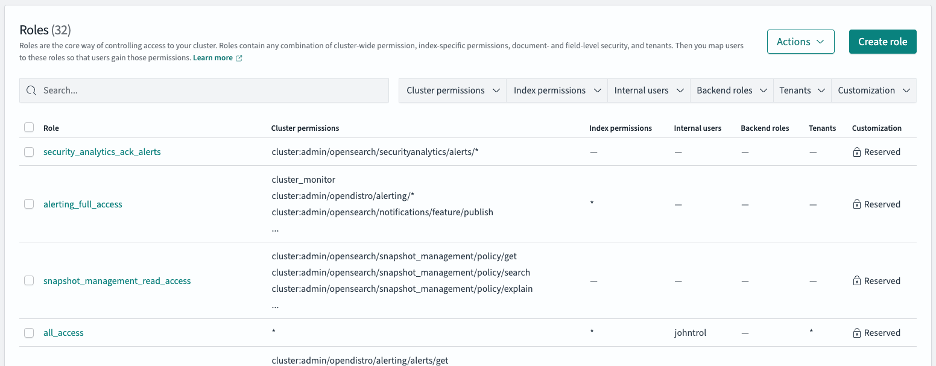Click the cluster_monitor permission text
936x366 pixels.
[303, 180]
